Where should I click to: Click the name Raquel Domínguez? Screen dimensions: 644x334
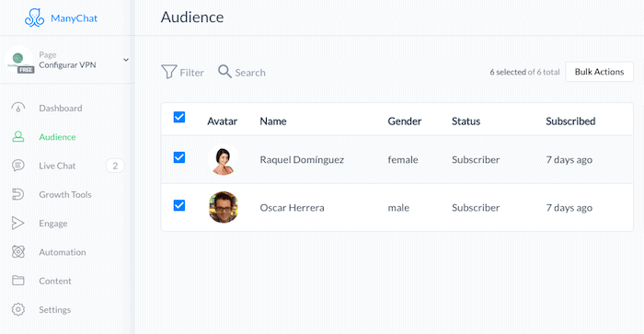click(302, 160)
